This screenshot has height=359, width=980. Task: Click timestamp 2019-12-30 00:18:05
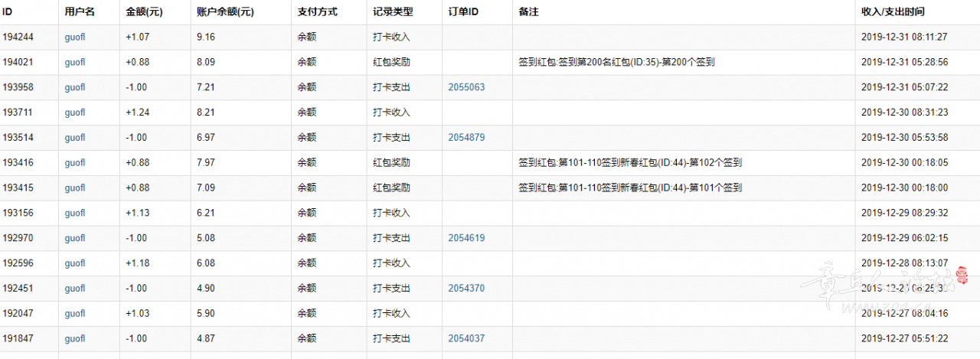click(904, 163)
